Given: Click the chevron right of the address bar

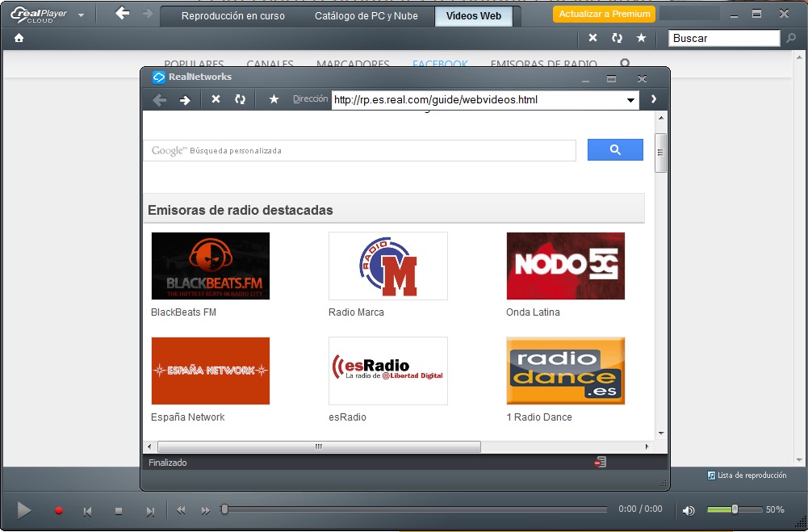Looking at the screenshot, I should click(x=653, y=99).
